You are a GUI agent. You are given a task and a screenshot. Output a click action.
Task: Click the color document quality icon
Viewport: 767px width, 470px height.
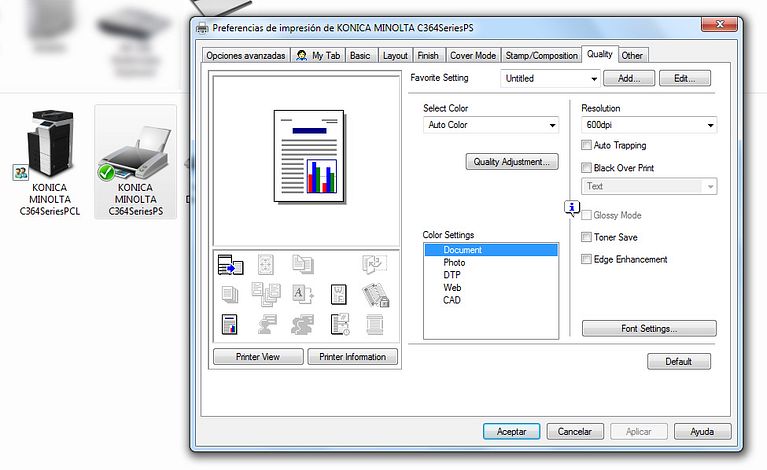click(x=229, y=324)
